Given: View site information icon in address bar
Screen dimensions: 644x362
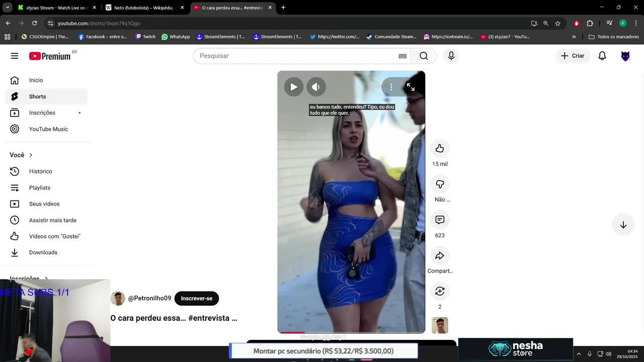Looking at the screenshot, I should tap(50, 23).
